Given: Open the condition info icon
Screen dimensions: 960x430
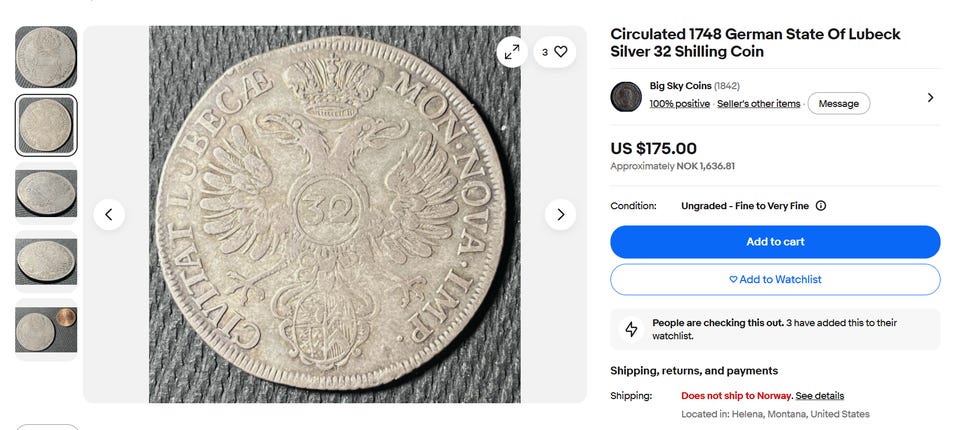Looking at the screenshot, I should [x=821, y=206].
